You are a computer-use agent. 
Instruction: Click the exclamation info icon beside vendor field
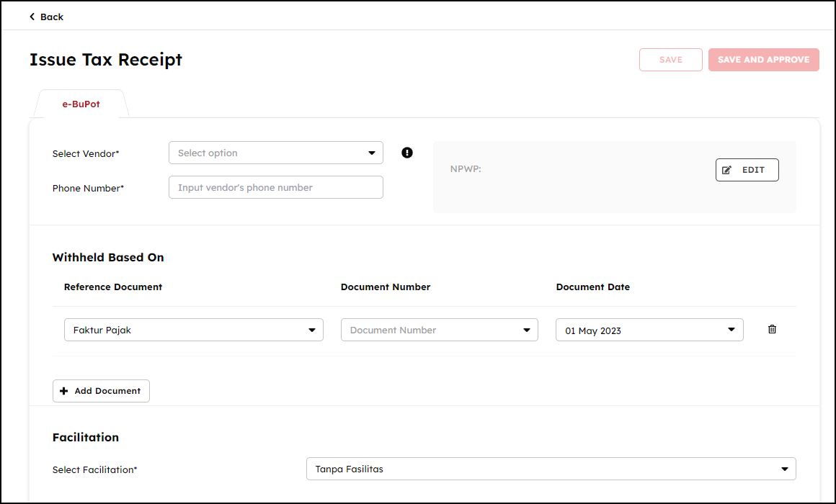[x=407, y=153]
